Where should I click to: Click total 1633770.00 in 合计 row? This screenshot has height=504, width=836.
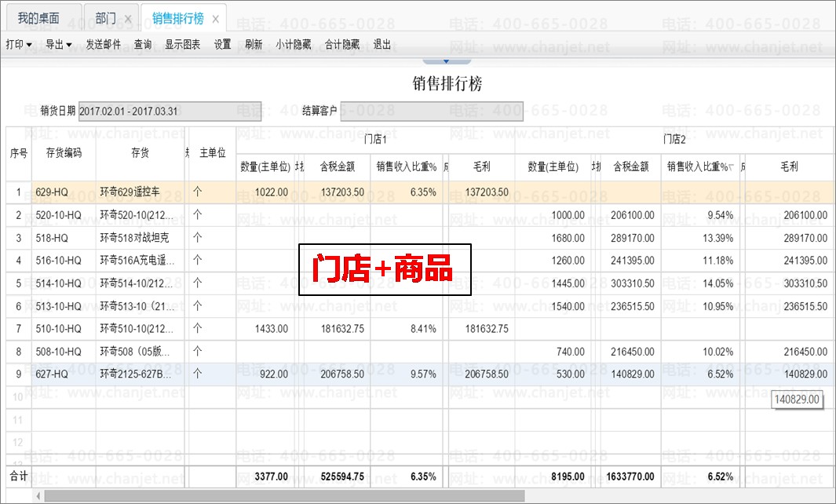(630, 477)
